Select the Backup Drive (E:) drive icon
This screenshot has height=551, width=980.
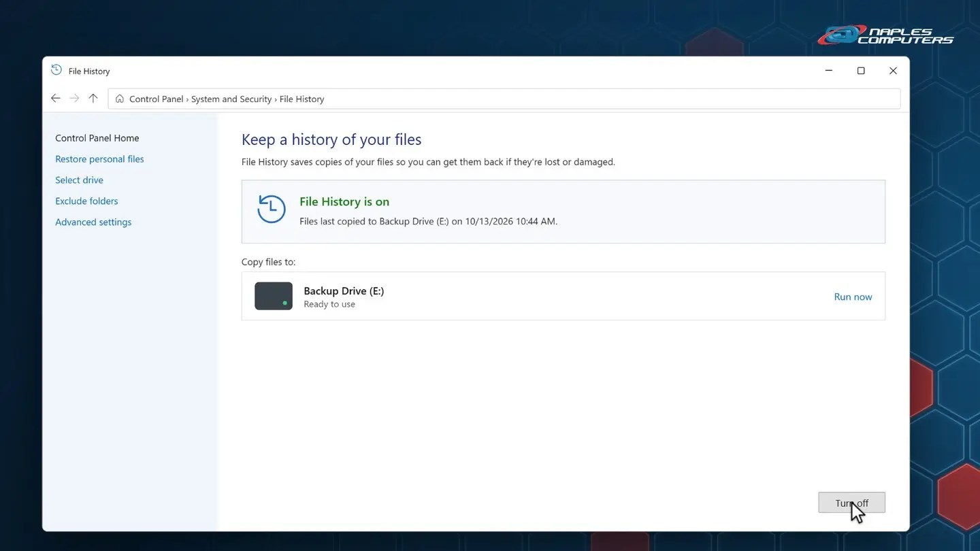(274, 296)
